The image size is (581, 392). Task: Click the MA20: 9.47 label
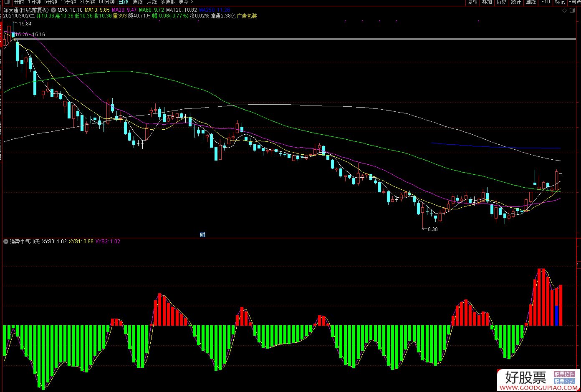(x=124, y=10)
